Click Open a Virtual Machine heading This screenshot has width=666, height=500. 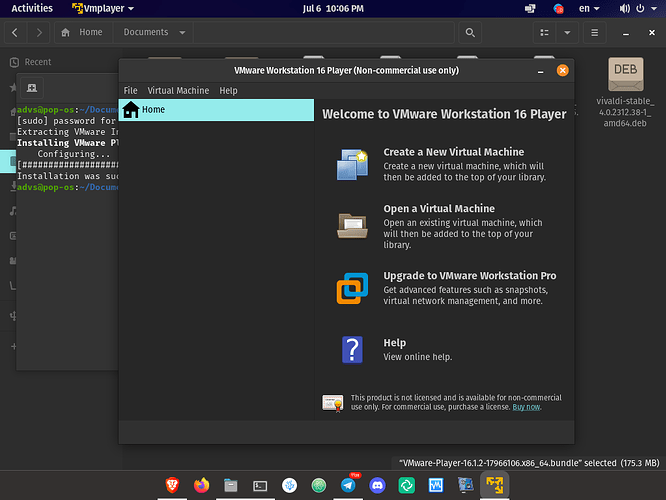439,209
